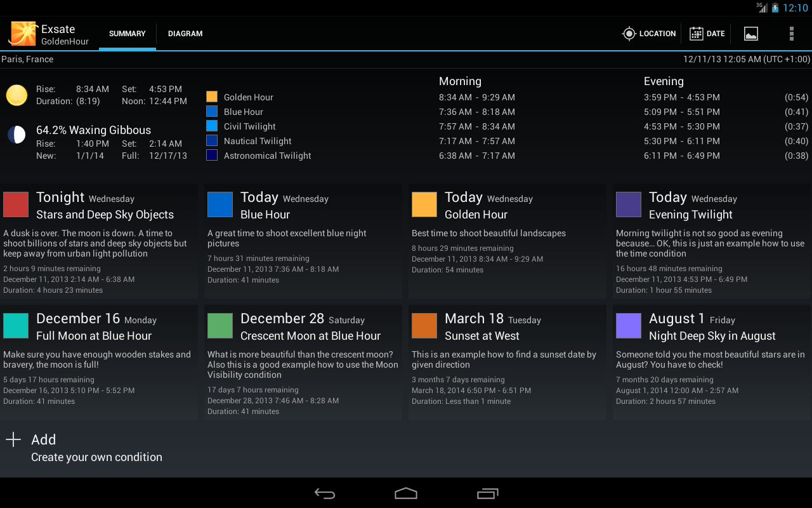
Task: Open the Date picker
Action: (x=707, y=34)
